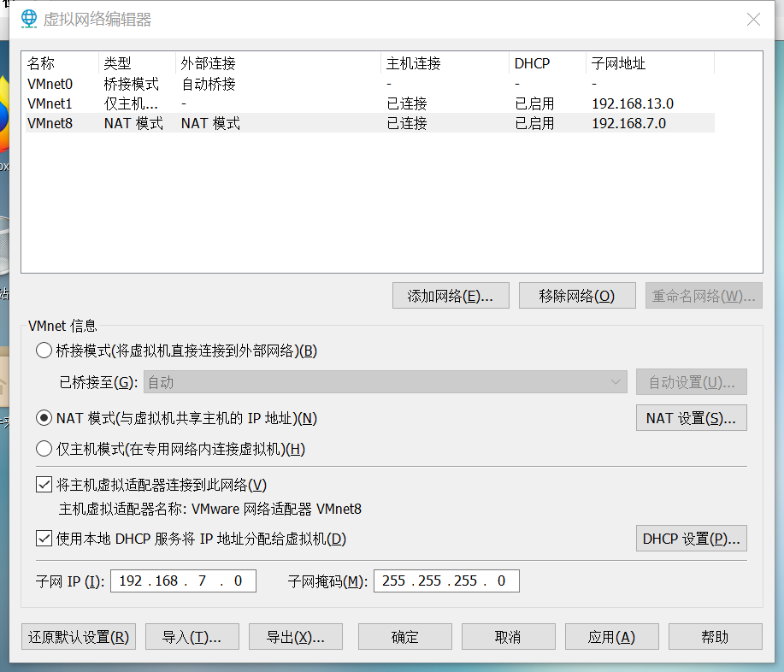784x672 pixels.
Task: Click 已启用 DHCP cell in VMnet1 row
Action: [x=534, y=103]
